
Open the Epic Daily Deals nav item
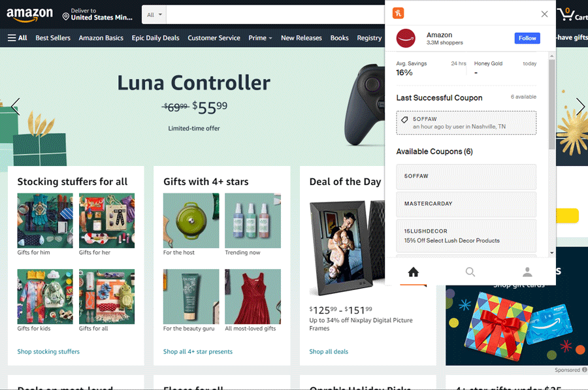coord(155,38)
